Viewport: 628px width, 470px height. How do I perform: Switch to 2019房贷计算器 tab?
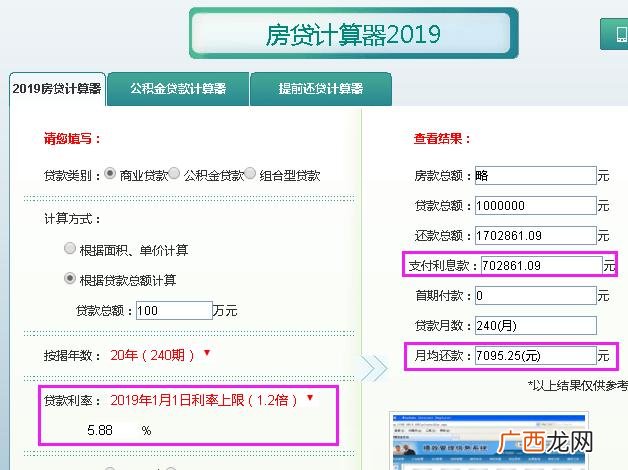[x=57, y=89]
